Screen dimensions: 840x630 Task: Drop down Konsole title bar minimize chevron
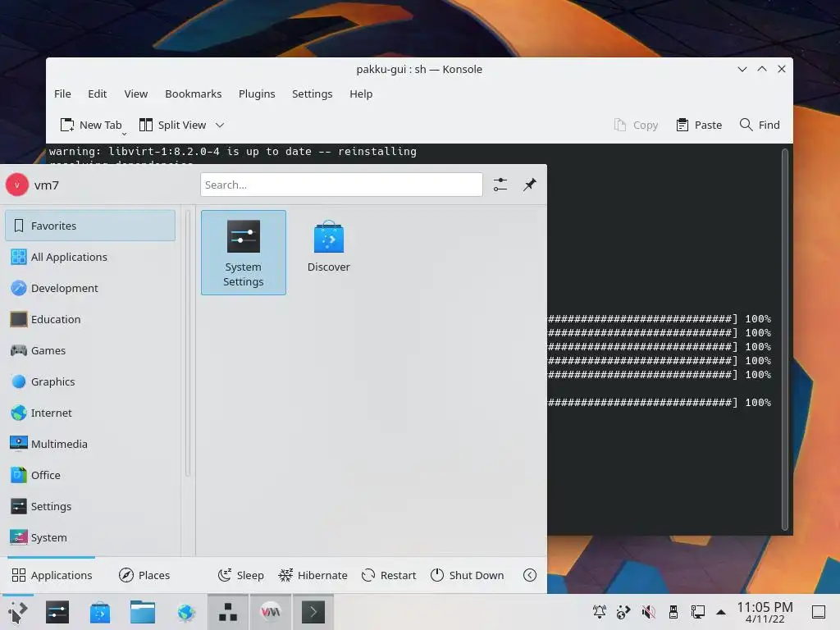pyautogui.click(x=742, y=69)
